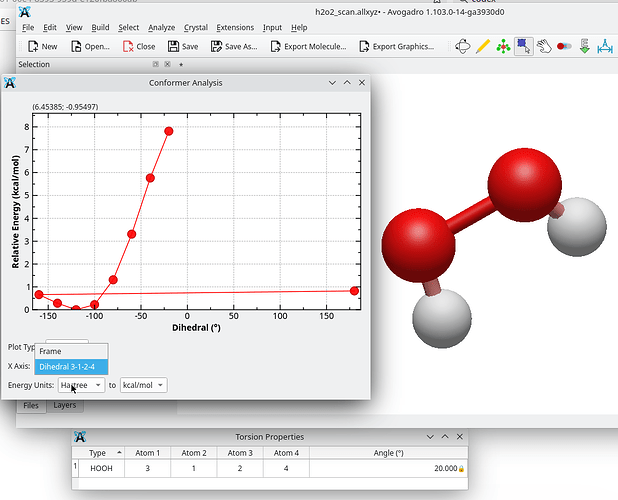Open the Help menu
Screen dimensions: 618x500
pyautogui.click(x=299, y=28)
